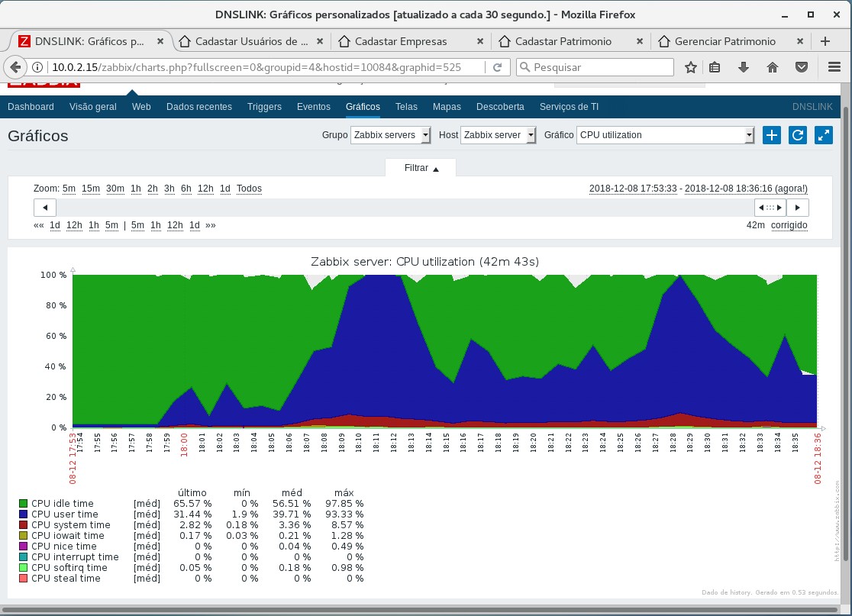This screenshot has height=616, width=852.
Task: Open the Telas menu item
Action: pos(406,106)
